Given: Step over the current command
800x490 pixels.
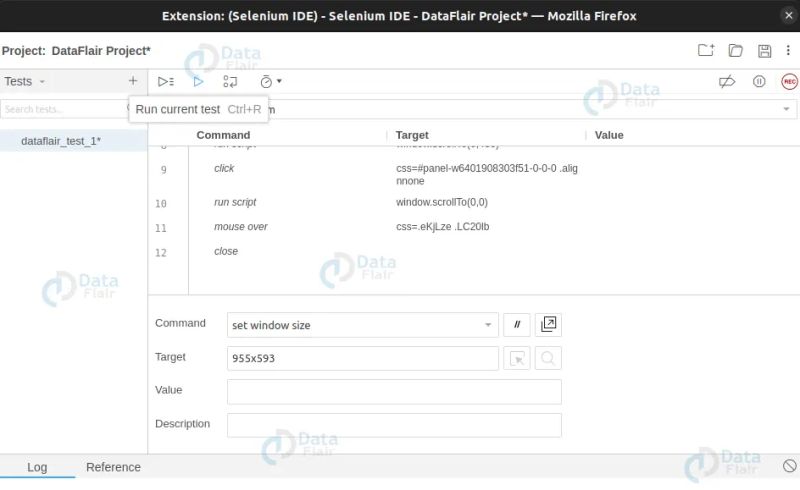Looking at the screenshot, I should (x=230, y=82).
